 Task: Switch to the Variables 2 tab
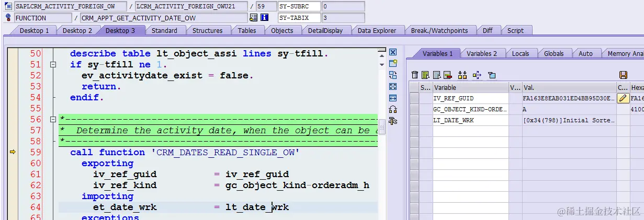(x=482, y=53)
